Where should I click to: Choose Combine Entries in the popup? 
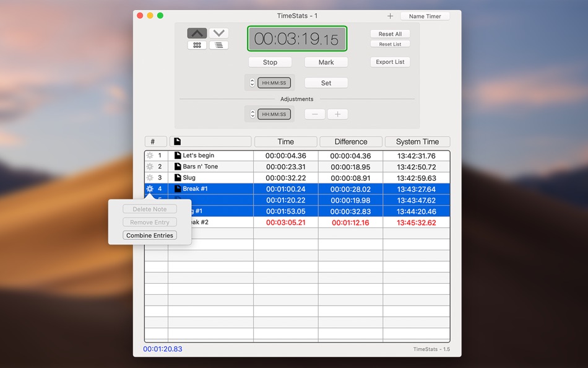click(x=150, y=235)
